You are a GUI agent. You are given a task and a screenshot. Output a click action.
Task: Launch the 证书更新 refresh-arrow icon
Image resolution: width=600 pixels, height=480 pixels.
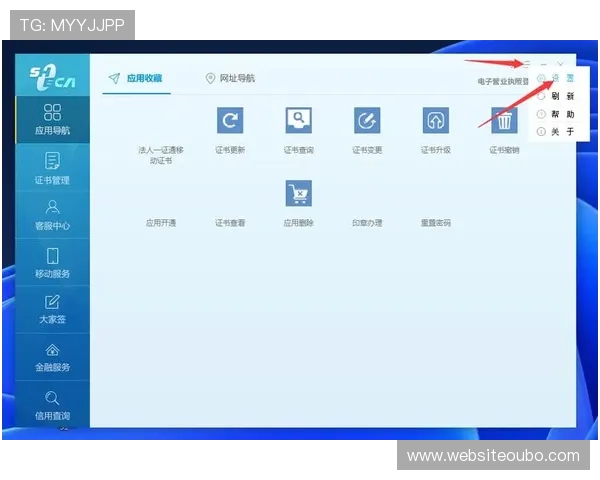pyautogui.click(x=230, y=120)
